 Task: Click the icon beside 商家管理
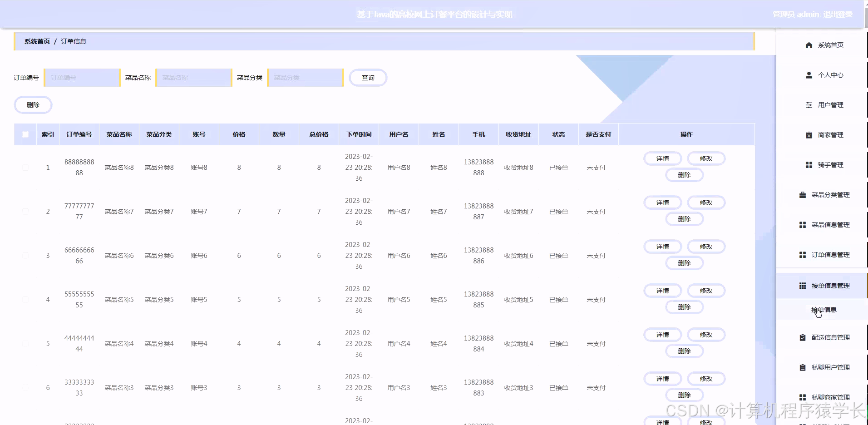tap(809, 135)
